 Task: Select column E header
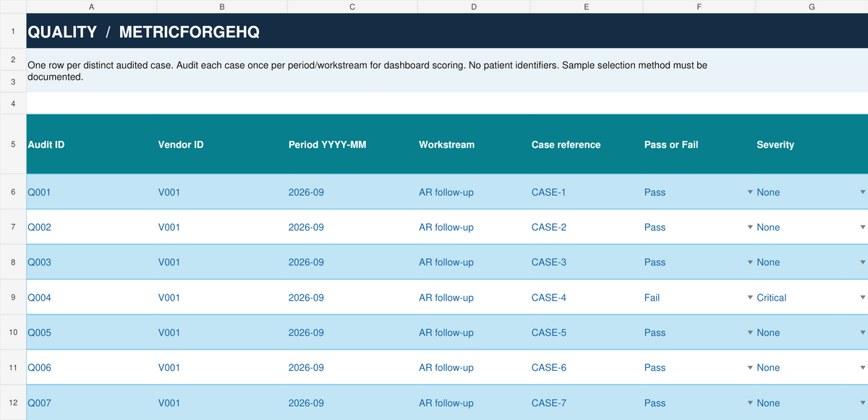pos(587,7)
